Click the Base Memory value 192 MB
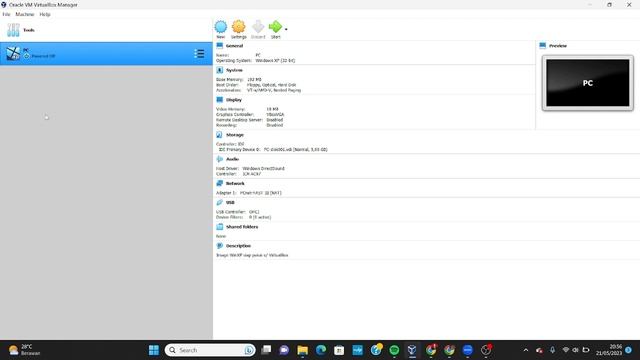 254,80
